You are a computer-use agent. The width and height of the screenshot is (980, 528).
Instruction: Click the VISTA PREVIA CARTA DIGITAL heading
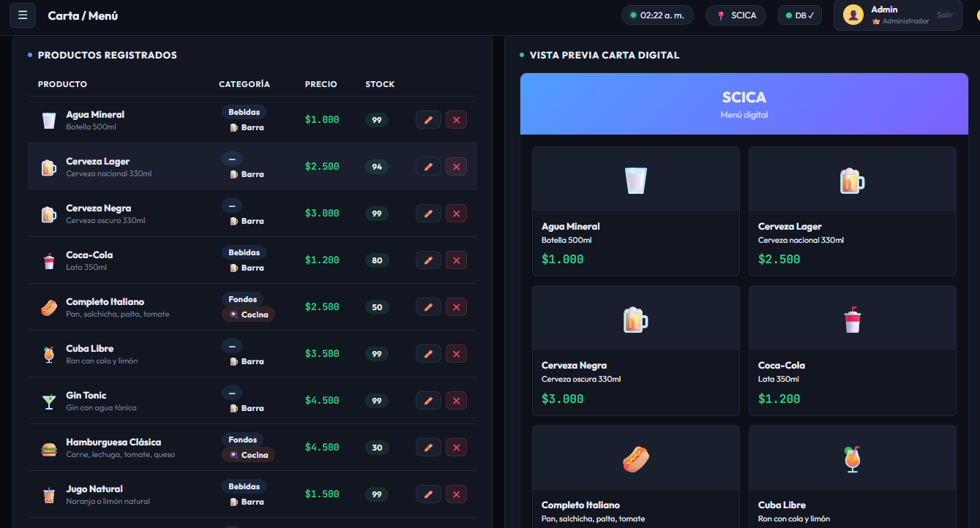tap(605, 55)
